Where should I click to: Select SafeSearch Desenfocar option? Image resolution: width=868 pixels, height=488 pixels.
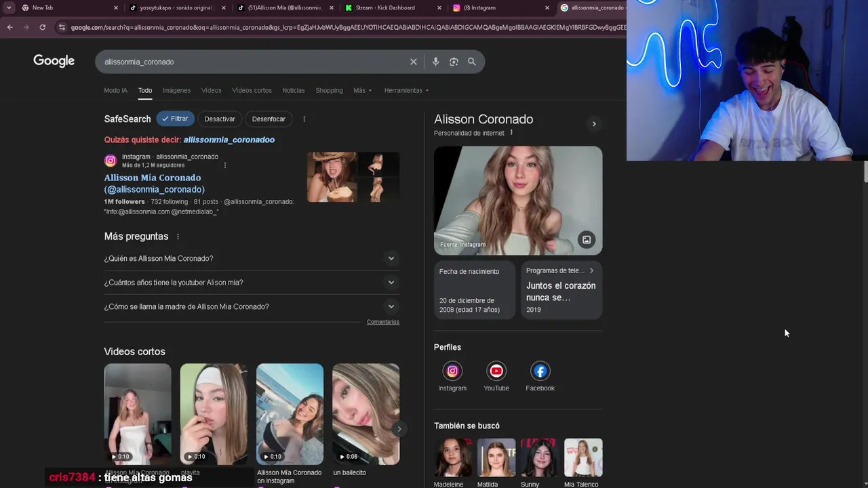click(269, 119)
